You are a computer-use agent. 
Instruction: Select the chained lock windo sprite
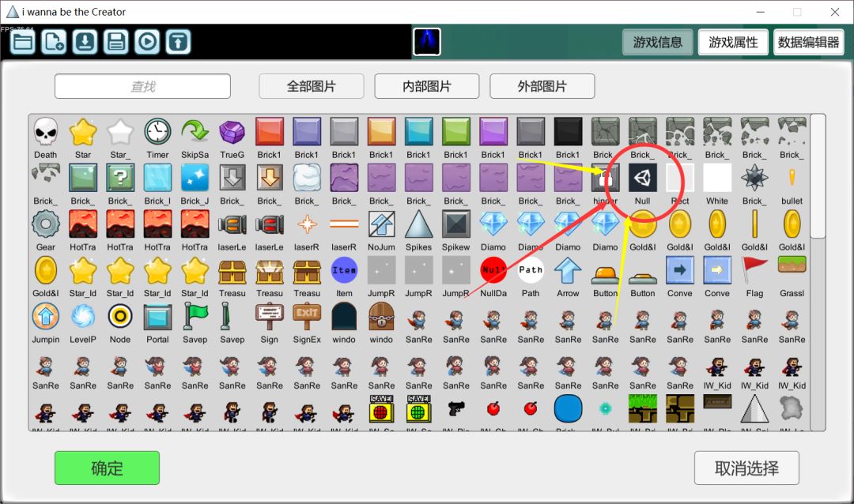pos(381,317)
